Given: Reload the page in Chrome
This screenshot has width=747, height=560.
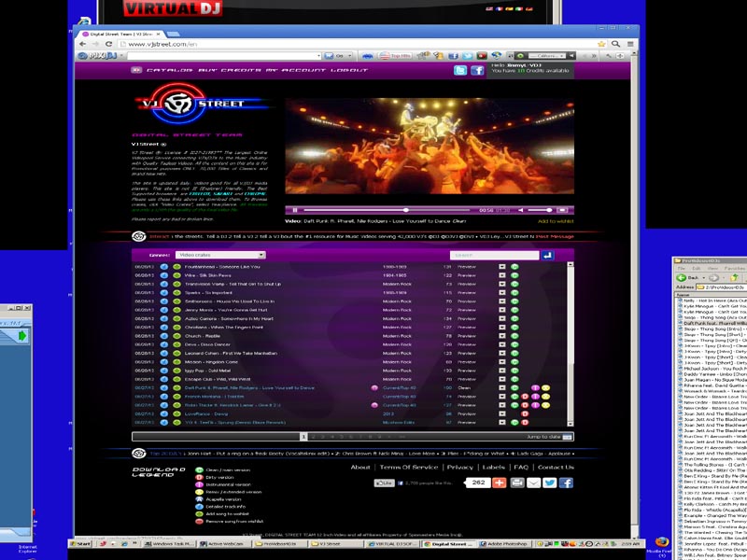Looking at the screenshot, I should tap(108, 44).
